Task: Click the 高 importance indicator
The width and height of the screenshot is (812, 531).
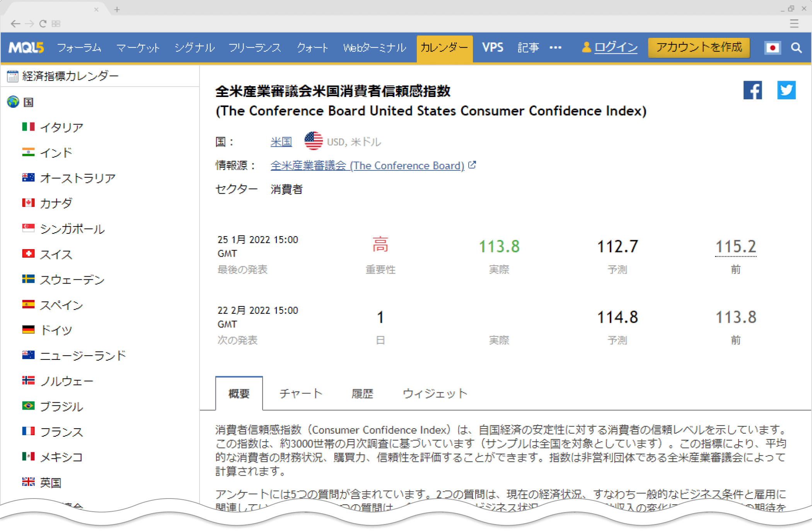Action: (380, 245)
